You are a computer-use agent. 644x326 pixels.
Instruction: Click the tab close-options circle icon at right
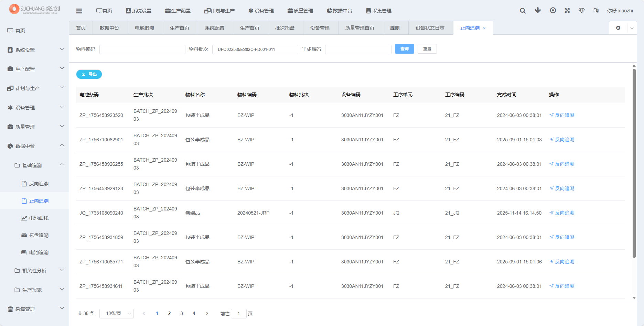[x=618, y=28]
